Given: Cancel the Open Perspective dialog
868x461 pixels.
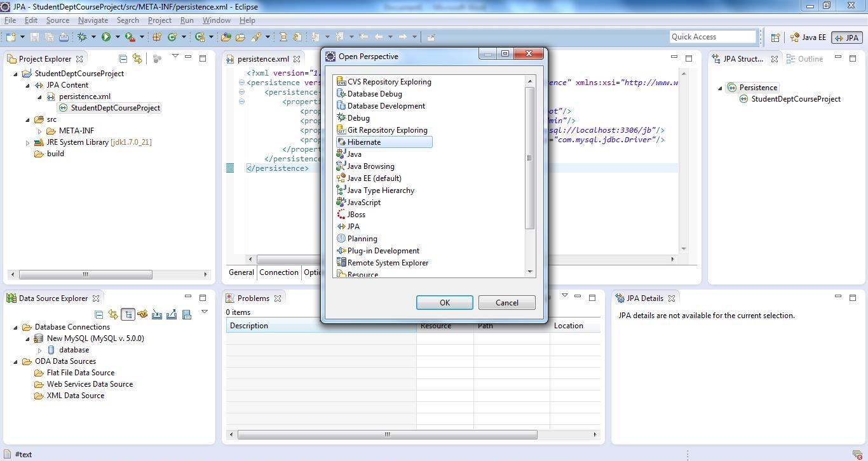Looking at the screenshot, I should [506, 303].
